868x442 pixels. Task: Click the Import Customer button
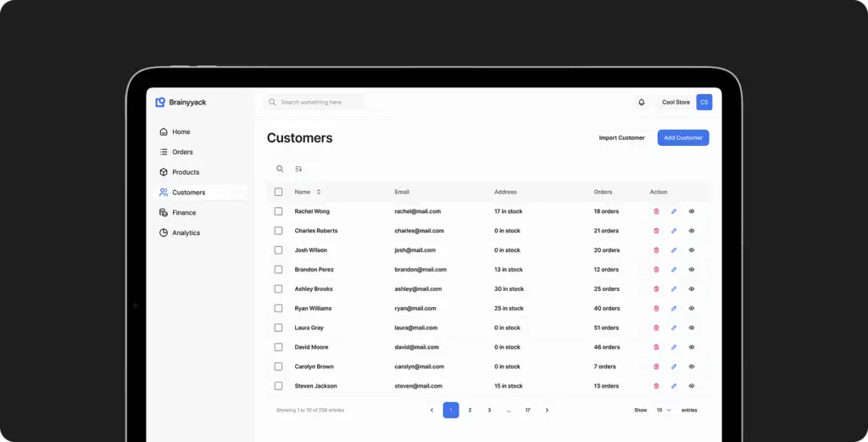click(621, 138)
